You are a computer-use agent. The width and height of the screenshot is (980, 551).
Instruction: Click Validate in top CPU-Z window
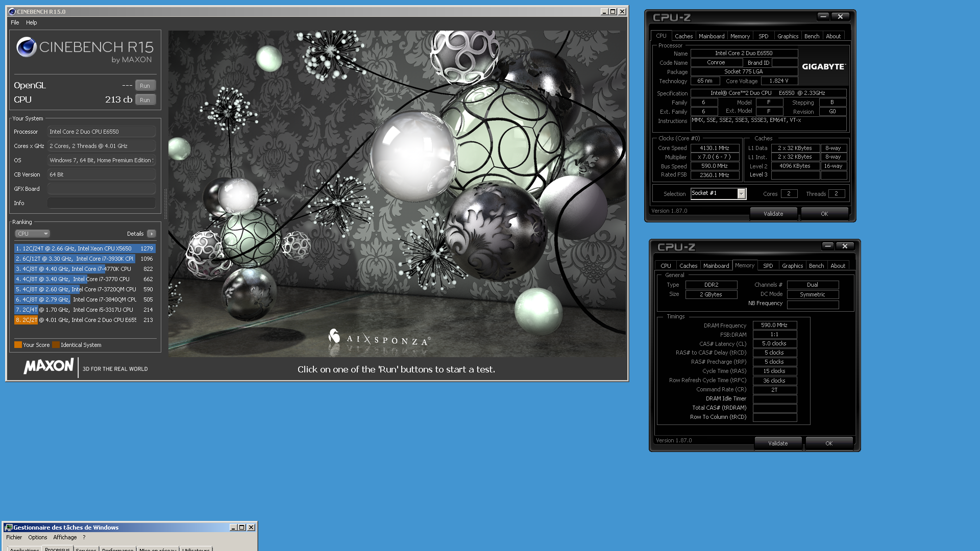click(773, 214)
